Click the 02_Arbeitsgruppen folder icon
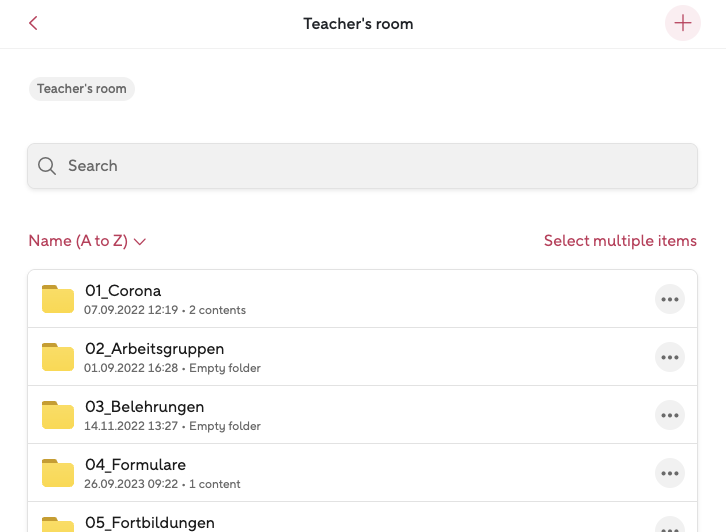Screen dimensions: 726x532 58,357
